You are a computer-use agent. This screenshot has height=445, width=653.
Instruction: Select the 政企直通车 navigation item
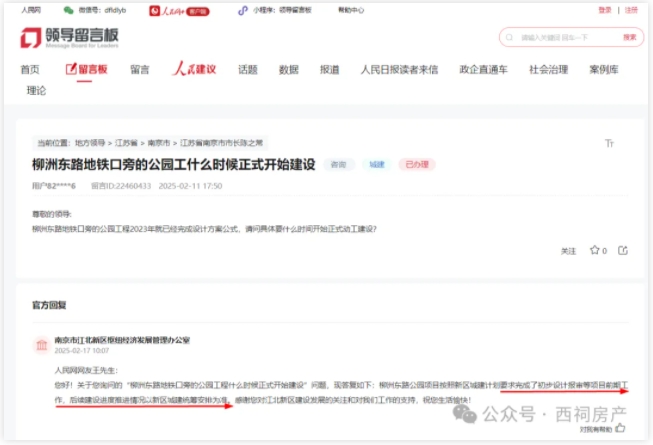point(483,70)
